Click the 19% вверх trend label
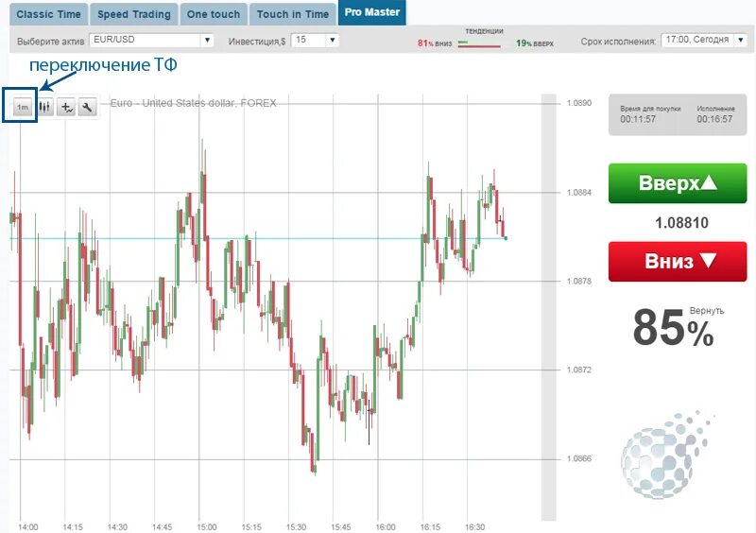Viewport: 756px width, 533px height. point(535,43)
